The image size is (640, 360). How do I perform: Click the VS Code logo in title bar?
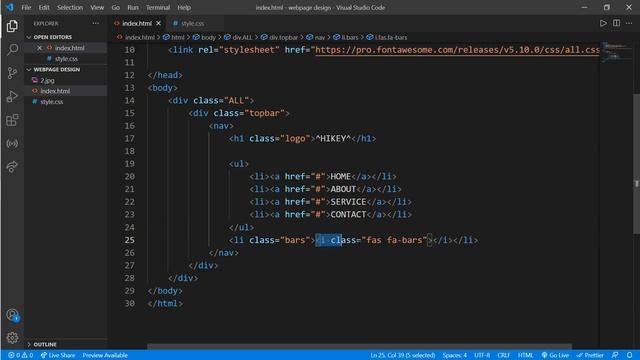pyautogui.click(x=9, y=7)
